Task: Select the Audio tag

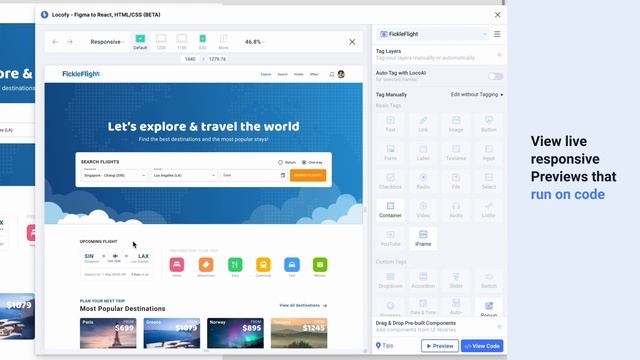Action: coord(456,210)
